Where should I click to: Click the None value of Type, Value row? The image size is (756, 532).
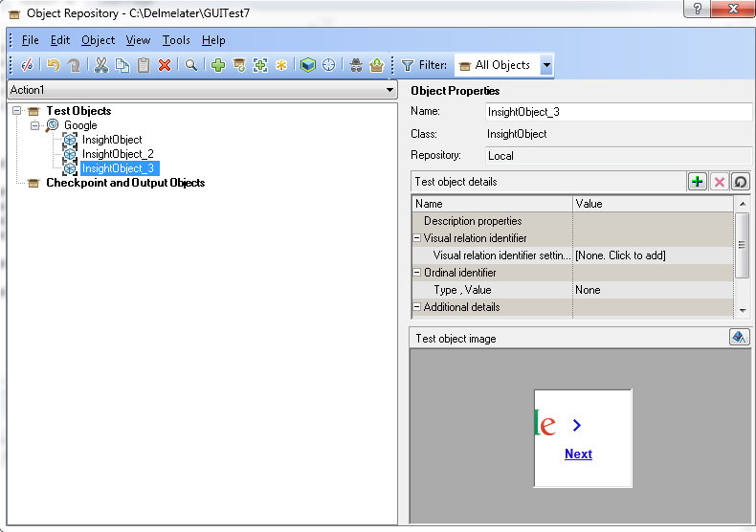[x=653, y=290]
